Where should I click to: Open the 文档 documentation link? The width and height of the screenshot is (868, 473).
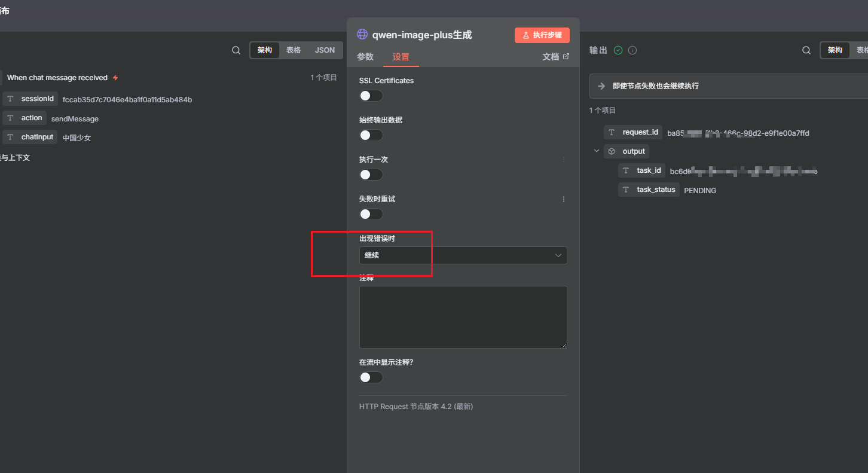[x=556, y=57]
